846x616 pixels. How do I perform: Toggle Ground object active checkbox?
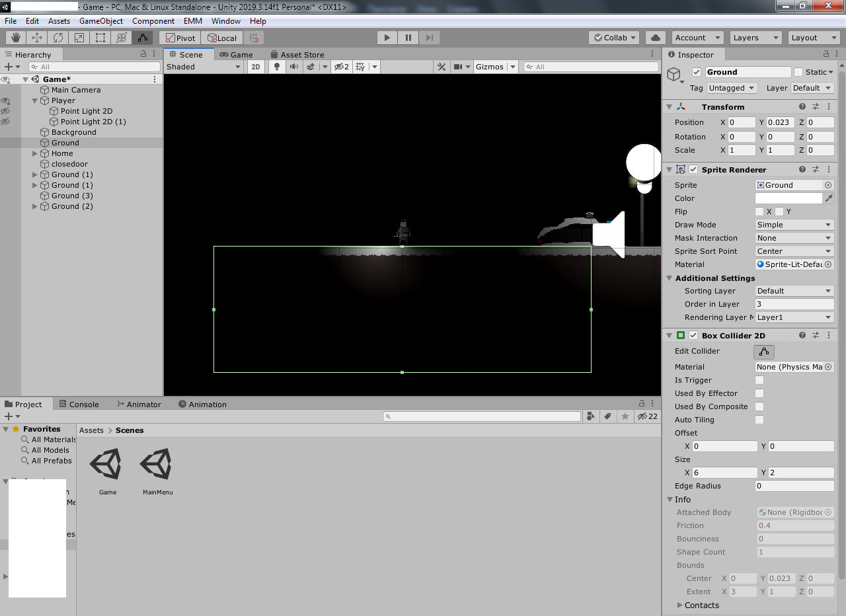[697, 72]
